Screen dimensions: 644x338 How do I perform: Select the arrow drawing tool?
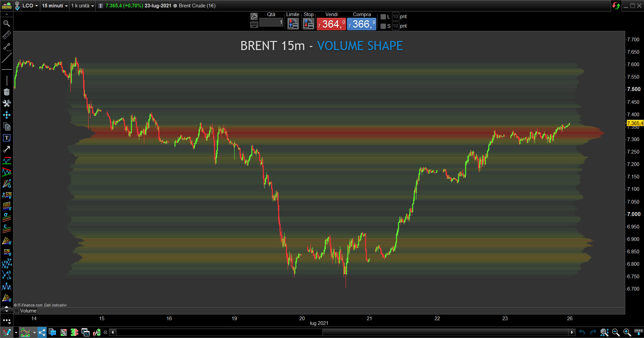[6, 149]
